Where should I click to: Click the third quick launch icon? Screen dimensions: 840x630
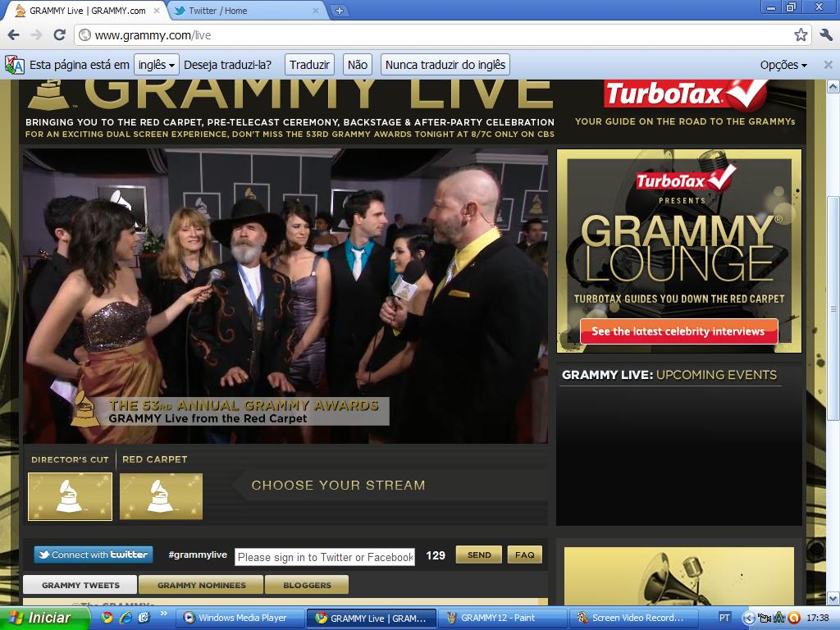pyautogui.click(x=144, y=618)
